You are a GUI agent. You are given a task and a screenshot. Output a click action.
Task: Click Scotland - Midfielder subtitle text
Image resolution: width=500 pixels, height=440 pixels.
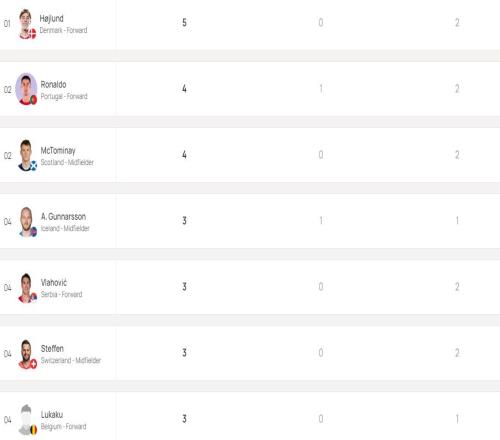point(67,162)
